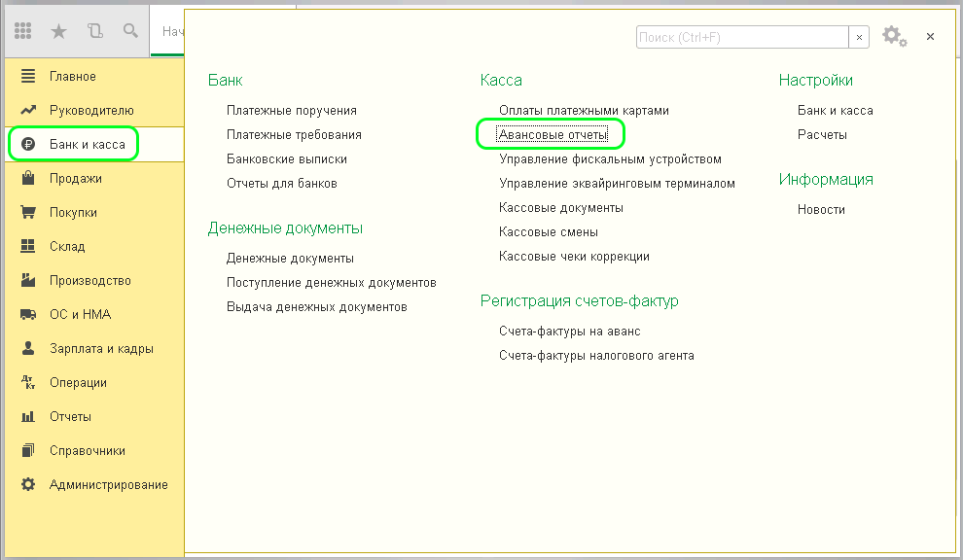This screenshot has width=963, height=560.
Task: Open the History icon in top toolbar
Action: [x=94, y=32]
